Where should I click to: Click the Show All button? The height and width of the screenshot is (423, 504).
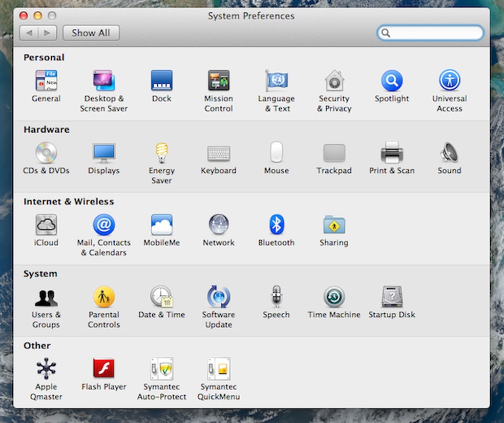pyautogui.click(x=91, y=33)
